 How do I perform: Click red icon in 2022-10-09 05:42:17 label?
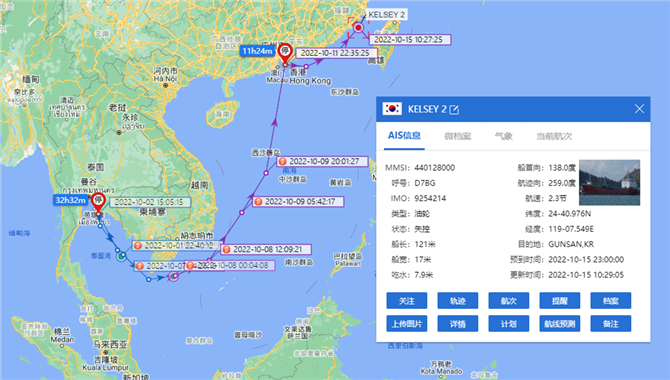pos(258,202)
